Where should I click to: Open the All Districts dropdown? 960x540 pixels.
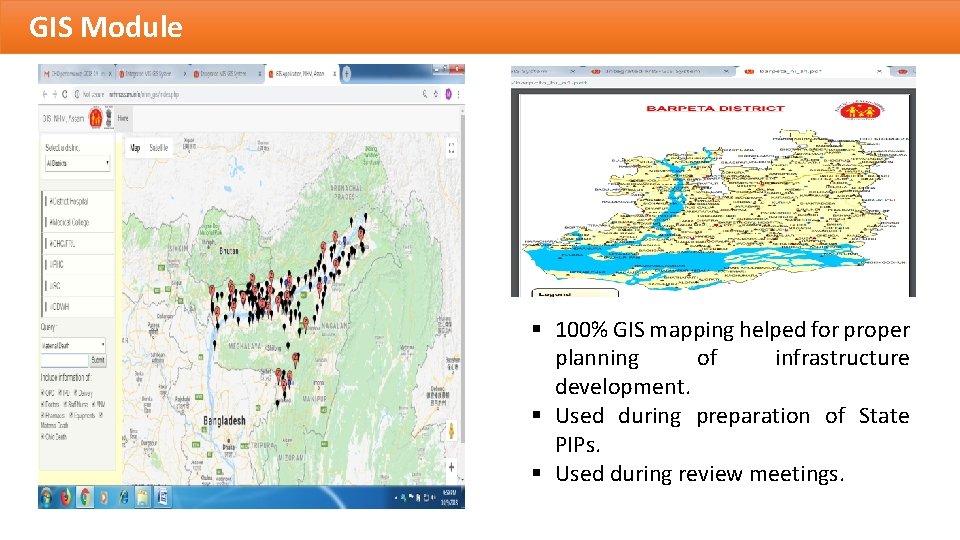[x=77, y=163]
